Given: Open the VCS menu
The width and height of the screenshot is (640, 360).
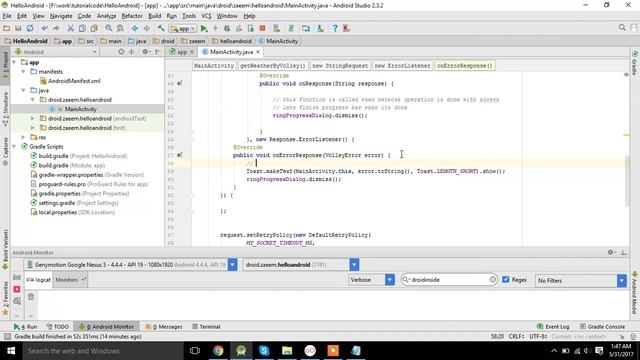Looking at the screenshot, I should (x=206, y=16).
